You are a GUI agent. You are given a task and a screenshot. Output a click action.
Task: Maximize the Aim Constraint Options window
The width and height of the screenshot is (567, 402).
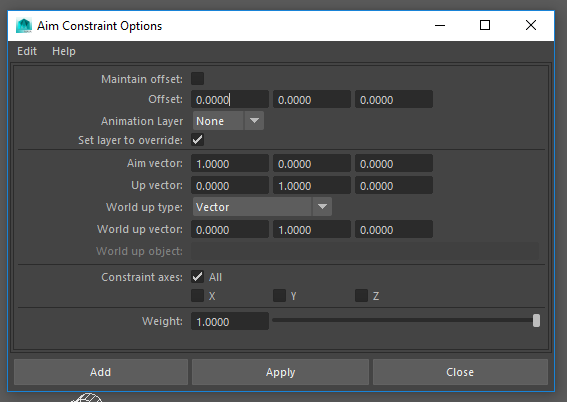point(485,25)
